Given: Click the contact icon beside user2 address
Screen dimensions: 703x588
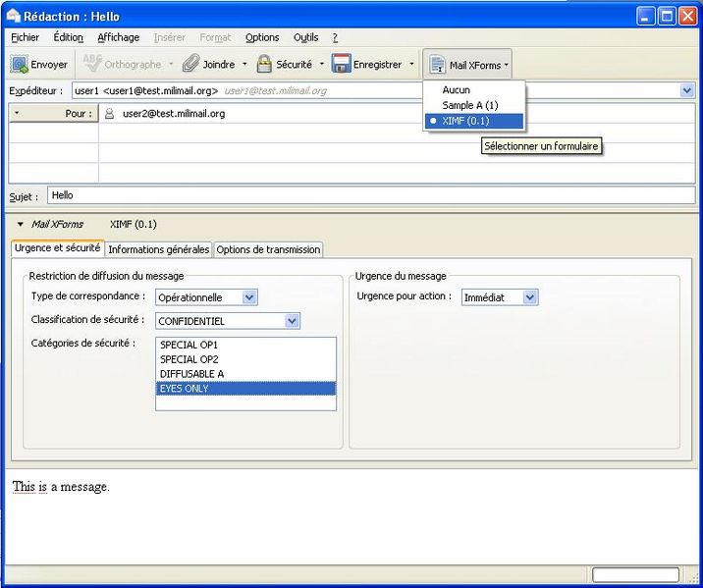Looking at the screenshot, I should point(109,114).
